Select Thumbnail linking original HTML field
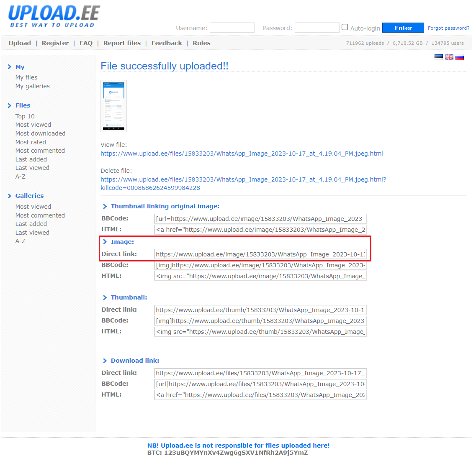This screenshot has width=476, height=461. pyautogui.click(x=260, y=230)
